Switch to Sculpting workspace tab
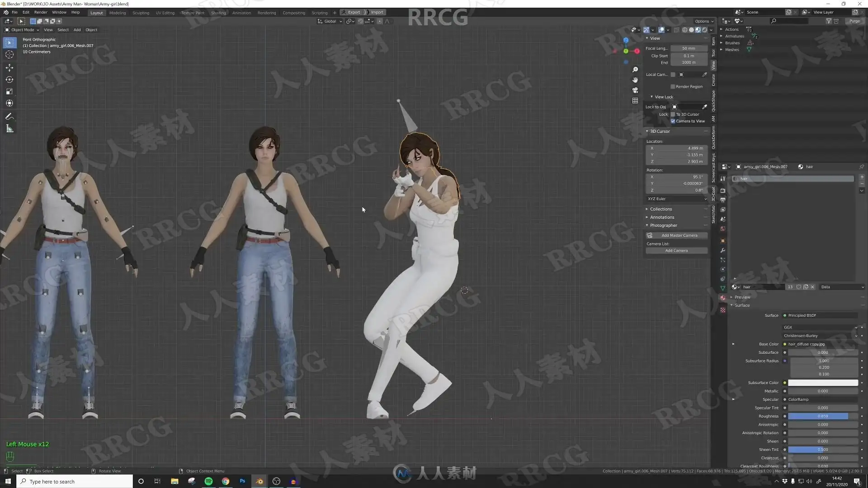This screenshot has width=868, height=488. coord(141,13)
